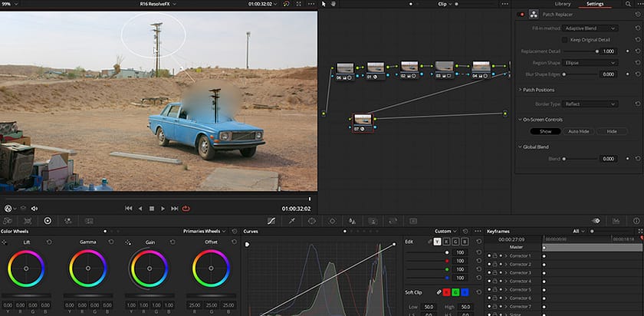Image resolution: width=644 pixels, height=316 pixels.
Task: Open the Primaries Wheels mode dropdown
Action: 205,232
